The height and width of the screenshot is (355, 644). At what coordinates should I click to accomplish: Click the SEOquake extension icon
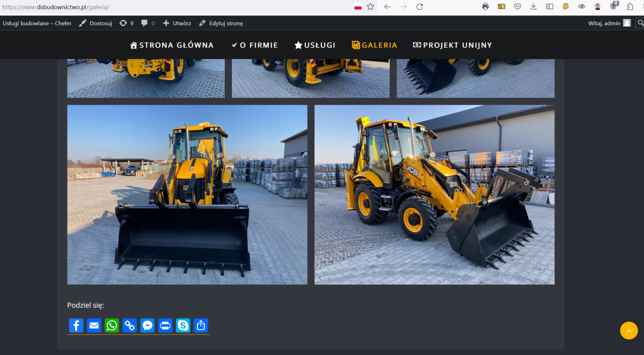click(566, 7)
